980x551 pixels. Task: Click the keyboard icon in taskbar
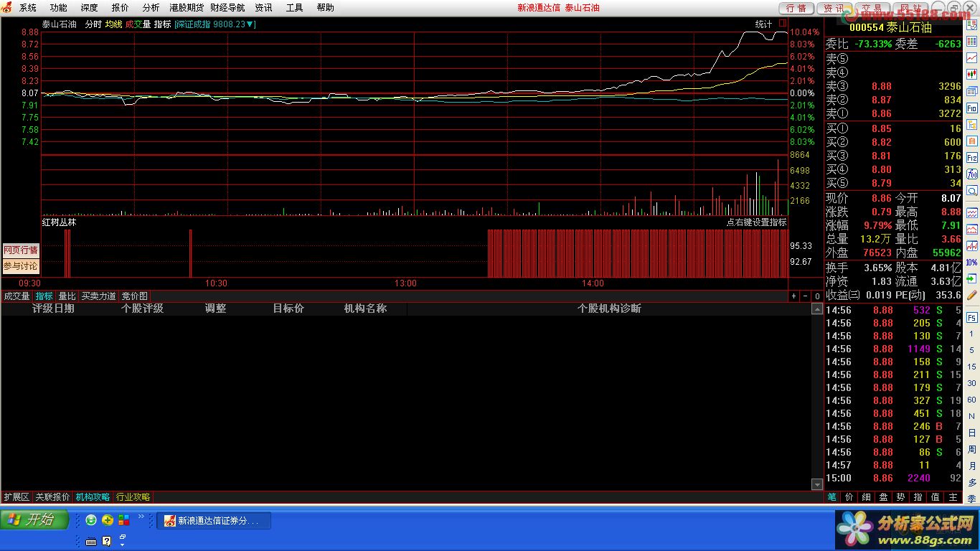click(x=91, y=541)
